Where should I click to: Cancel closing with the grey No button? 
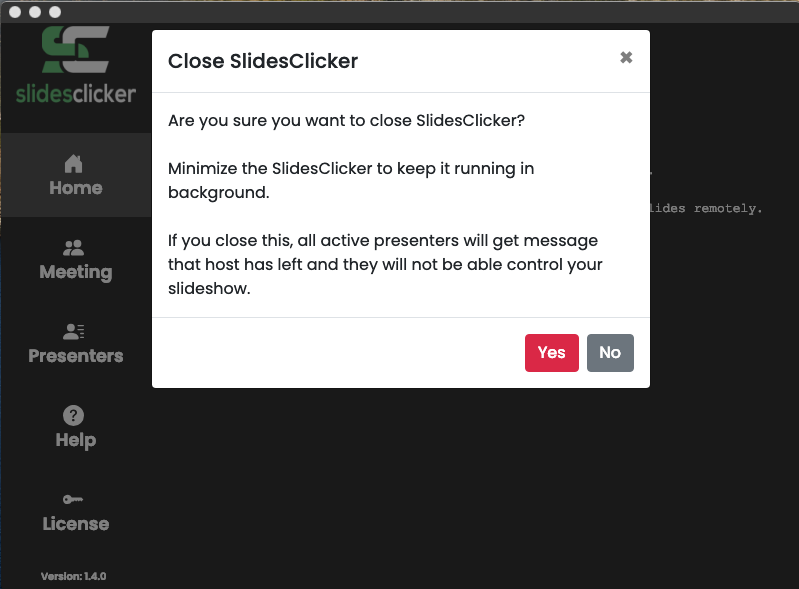point(610,353)
